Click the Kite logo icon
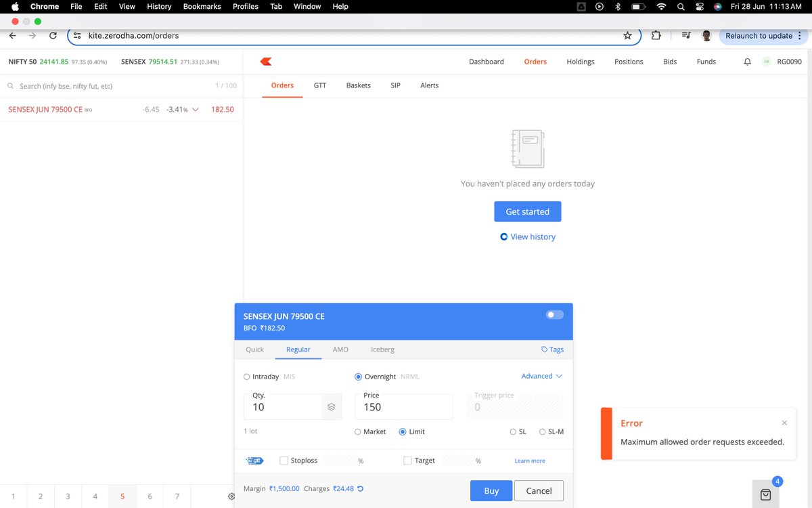Screen dimensions: 812x508 tap(266, 62)
